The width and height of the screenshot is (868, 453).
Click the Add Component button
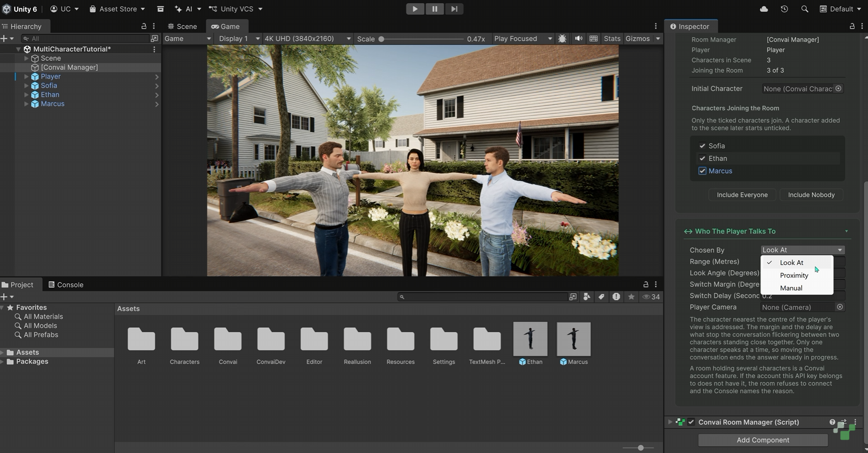tap(763, 440)
